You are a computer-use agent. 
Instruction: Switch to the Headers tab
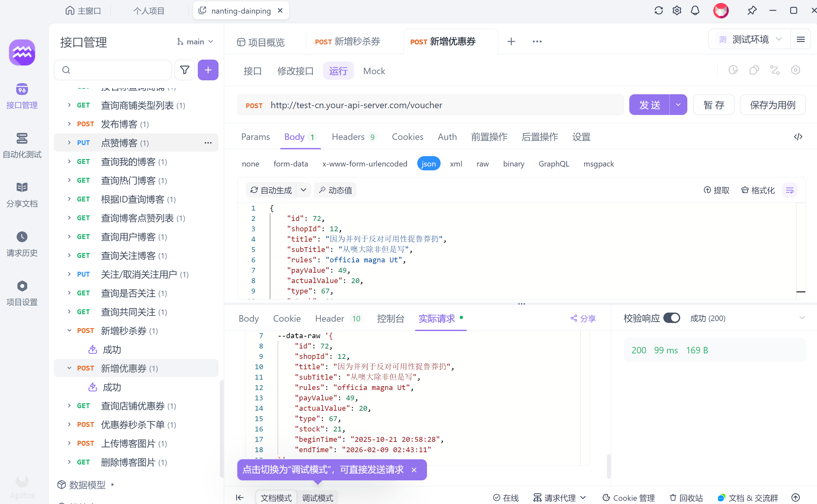click(348, 137)
